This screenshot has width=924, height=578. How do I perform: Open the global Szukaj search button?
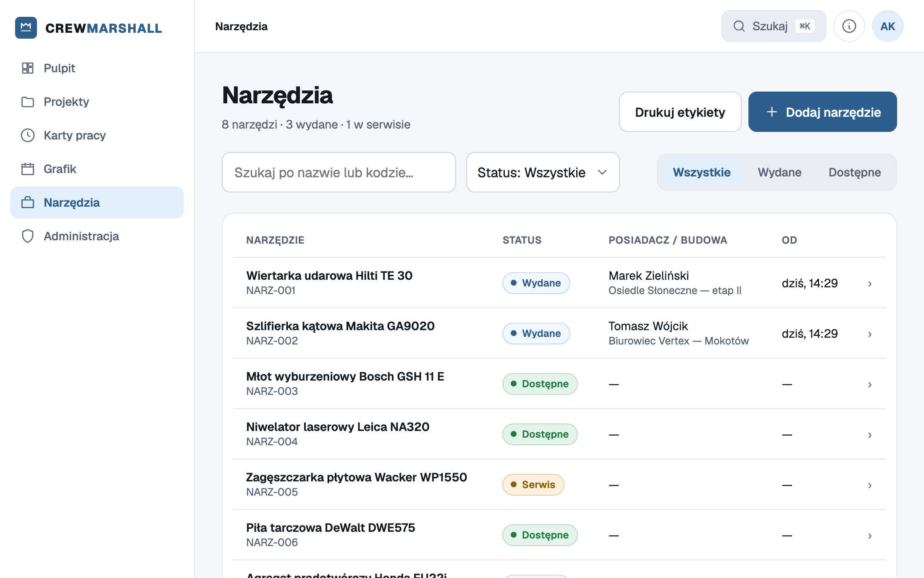click(x=774, y=26)
